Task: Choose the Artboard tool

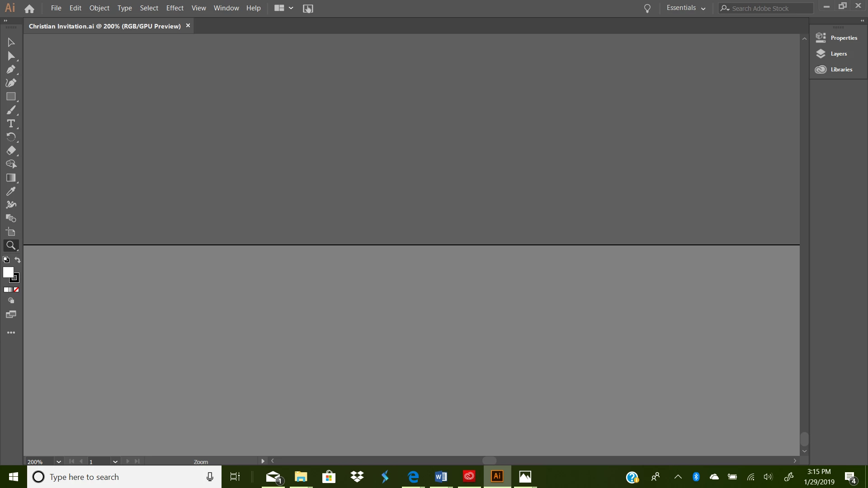Action: (x=11, y=232)
